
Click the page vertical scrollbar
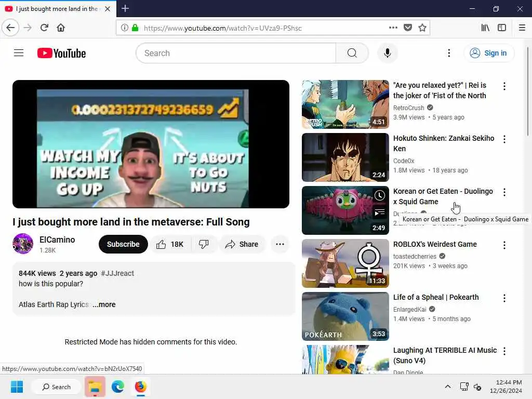pyautogui.click(x=528, y=92)
